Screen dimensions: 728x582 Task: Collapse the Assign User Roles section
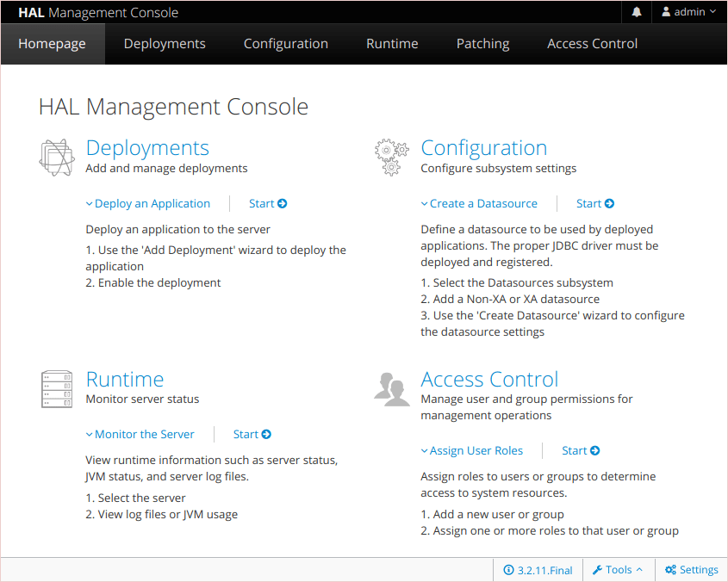pos(472,450)
